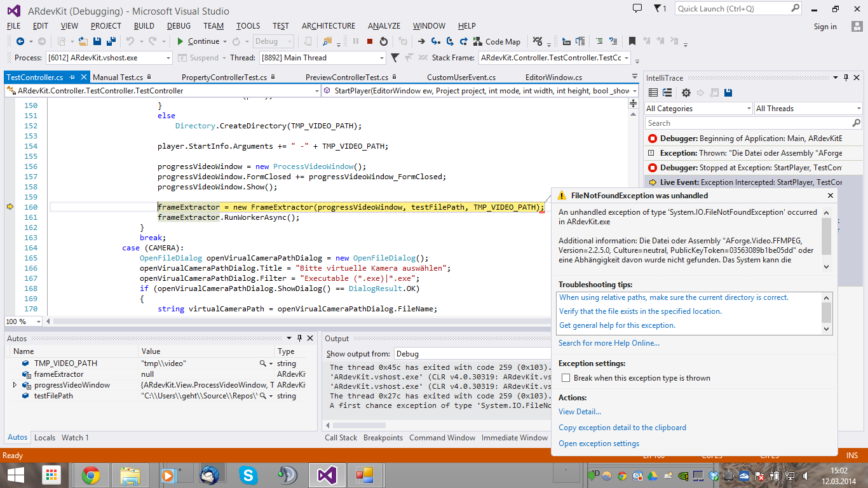
Task: Click the Step Over icon
Action: tap(450, 41)
